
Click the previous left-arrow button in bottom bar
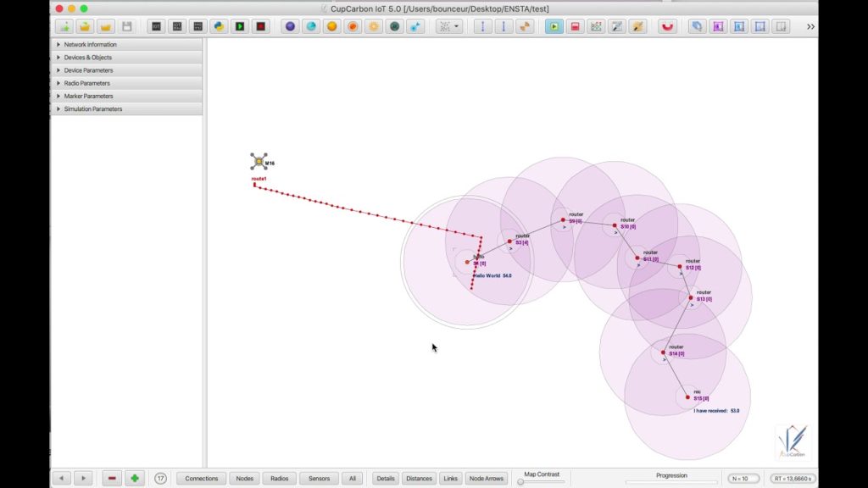coord(61,478)
